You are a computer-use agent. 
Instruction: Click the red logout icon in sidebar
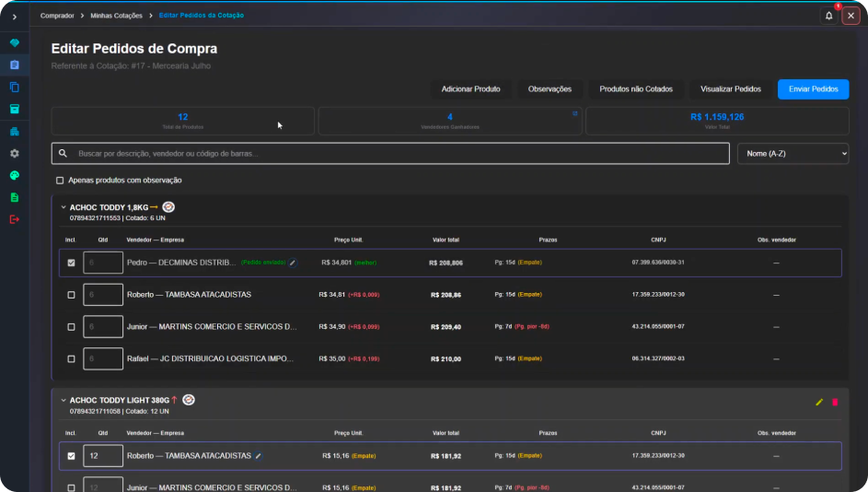15,219
